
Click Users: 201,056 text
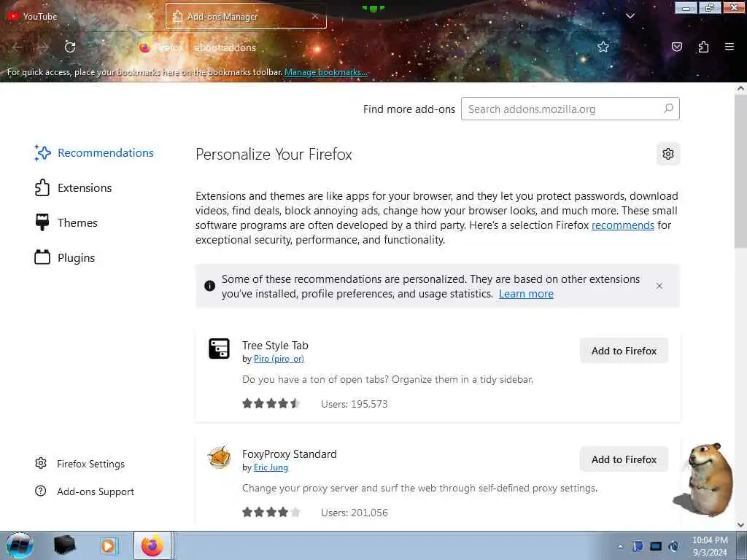pos(355,513)
